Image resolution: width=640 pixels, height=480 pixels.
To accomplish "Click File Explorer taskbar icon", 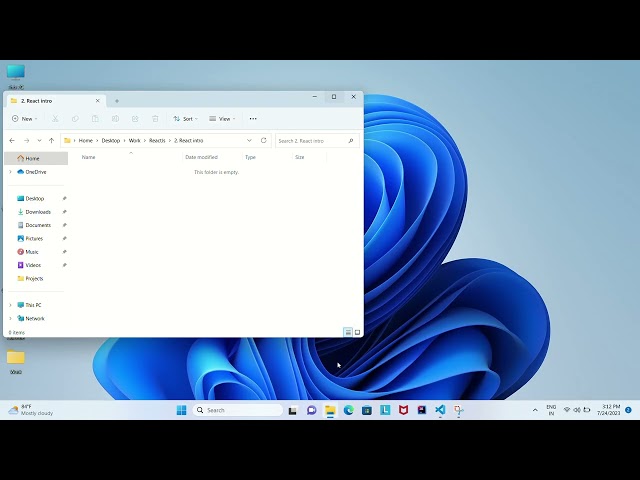I will coord(330,410).
